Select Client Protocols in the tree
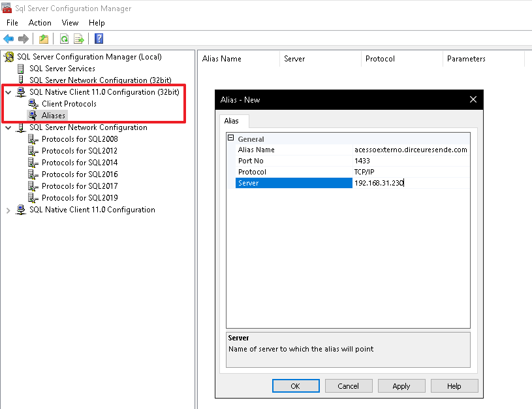Image resolution: width=532 pixels, height=409 pixels. [69, 104]
